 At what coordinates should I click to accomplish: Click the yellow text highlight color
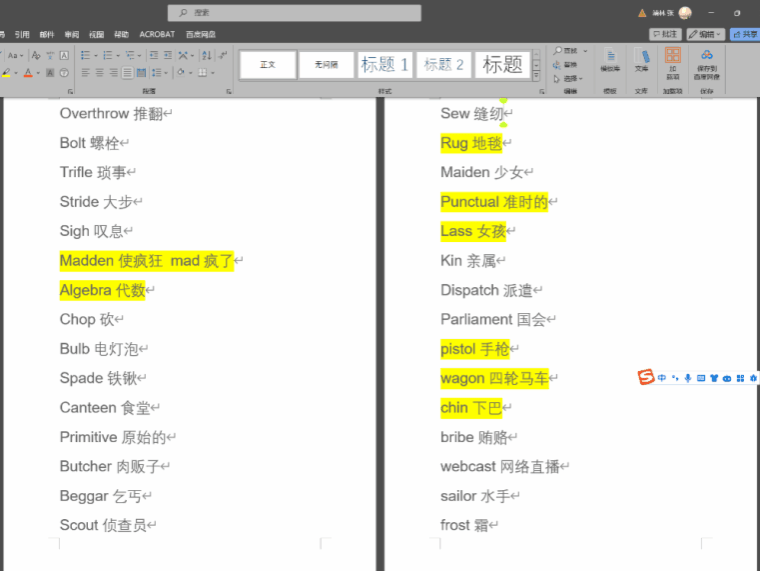click(5, 74)
